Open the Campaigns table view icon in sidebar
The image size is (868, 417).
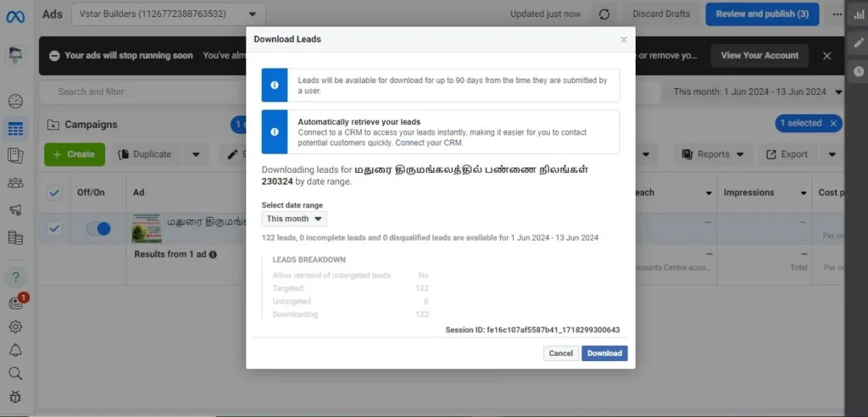click(15, 129)
